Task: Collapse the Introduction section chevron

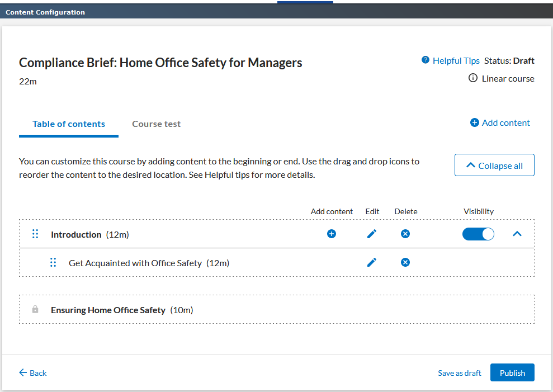Action: click(517, 234)
